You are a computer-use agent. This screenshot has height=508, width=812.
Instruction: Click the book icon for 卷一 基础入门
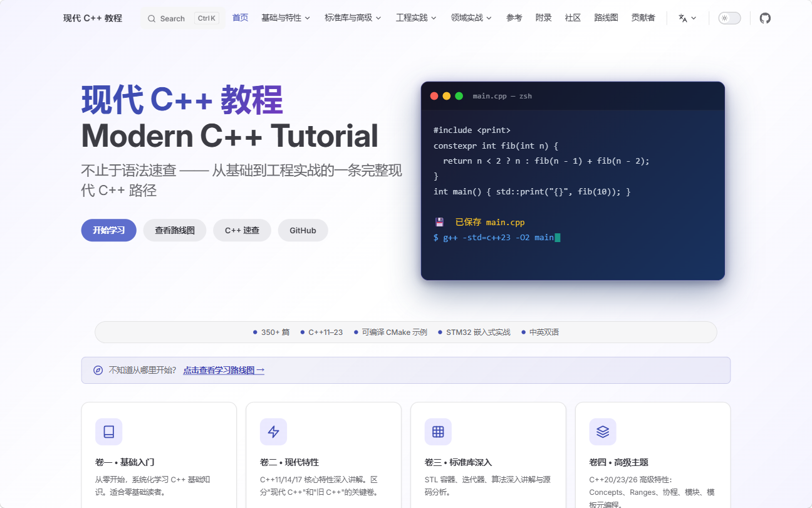click(108, 431)
